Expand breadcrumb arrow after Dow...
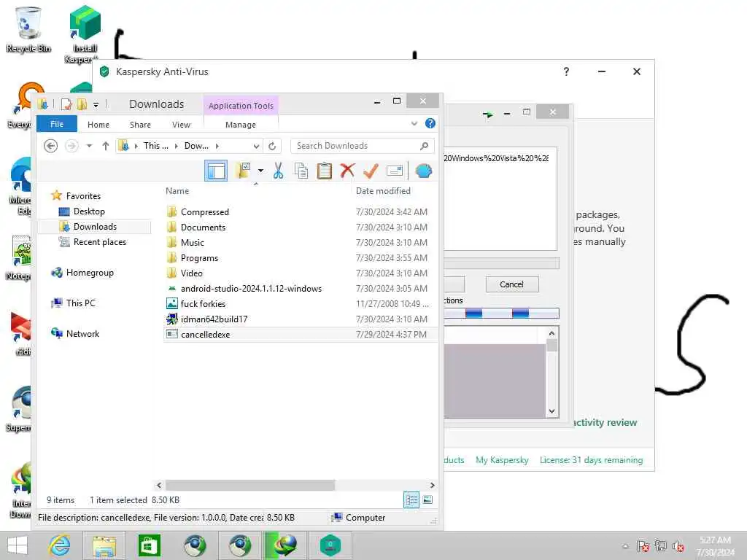The width and height of the screenshot is (747, 560). pyautogui.click(x=217, y=146)
